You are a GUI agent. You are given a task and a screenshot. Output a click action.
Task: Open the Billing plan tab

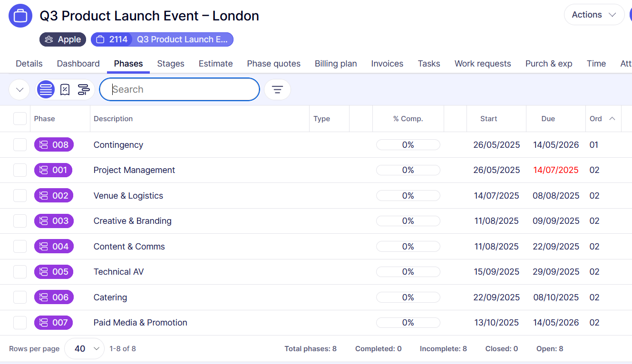(x=335, y=64)
